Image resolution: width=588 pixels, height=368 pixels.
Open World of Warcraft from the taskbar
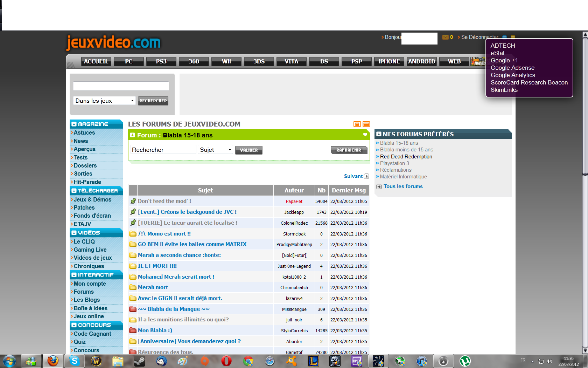point(96,361)
